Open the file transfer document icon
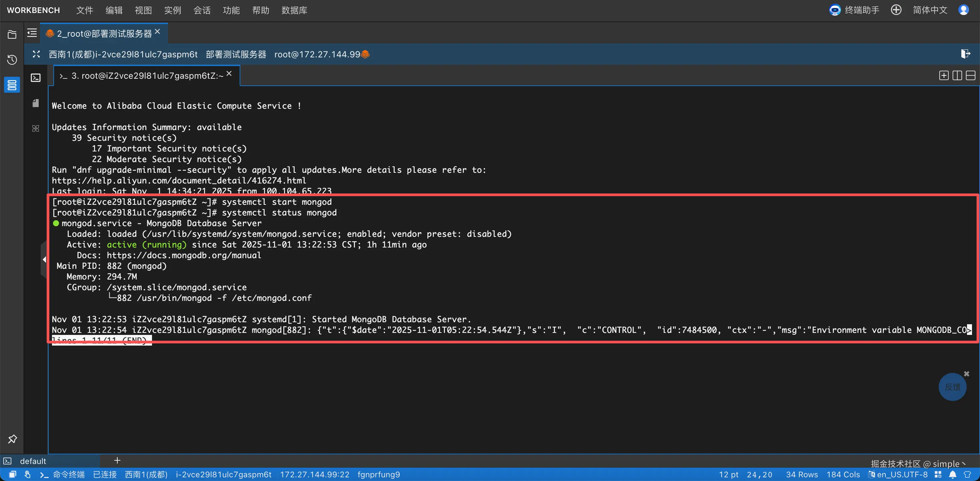980x481 pixels. point(36,103)
